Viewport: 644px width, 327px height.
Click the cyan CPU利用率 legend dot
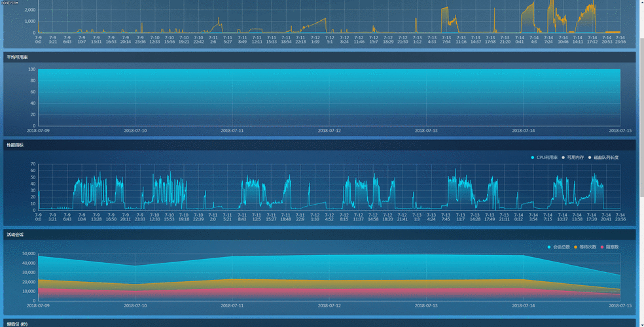point(533,158)
